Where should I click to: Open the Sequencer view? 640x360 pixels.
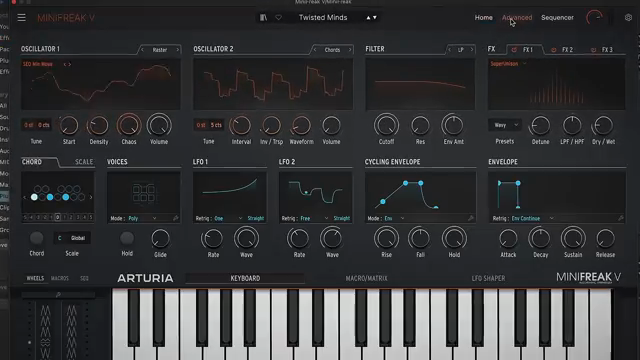click(557, 18)
